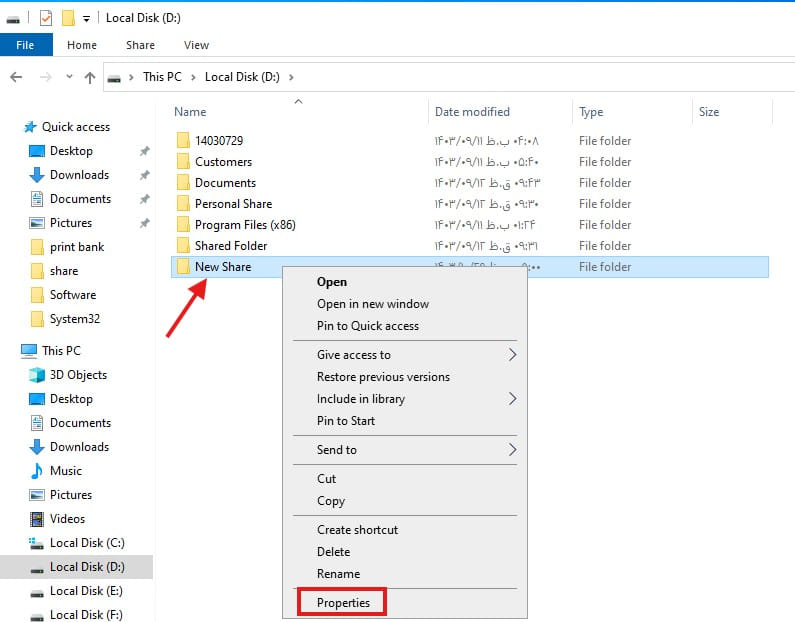The width and height of the screenshot is (795, 622).
Task: Open Desktop under Quick access
Action: [71, 151]
